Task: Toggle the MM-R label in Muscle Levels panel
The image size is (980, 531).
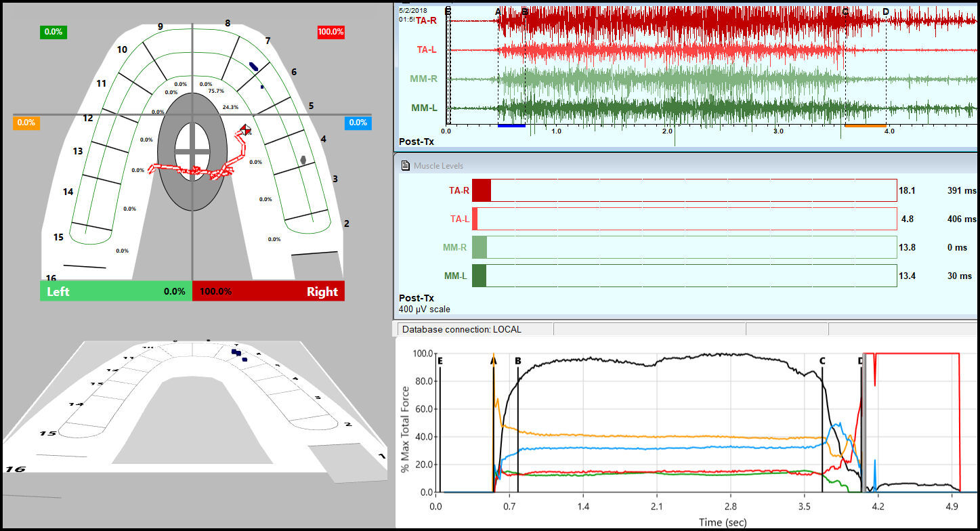Action: pos(456,247)
